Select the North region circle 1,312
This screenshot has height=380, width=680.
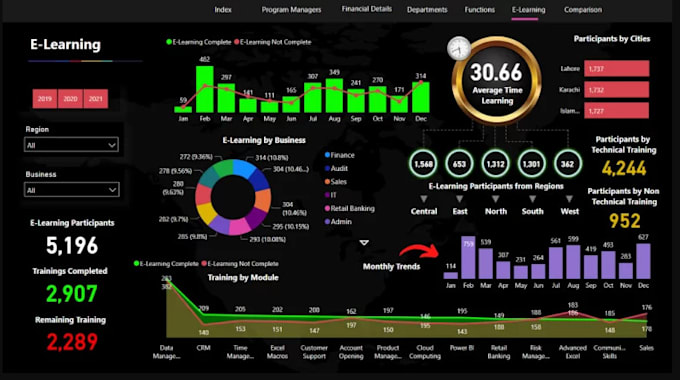[x=495, y=164]
